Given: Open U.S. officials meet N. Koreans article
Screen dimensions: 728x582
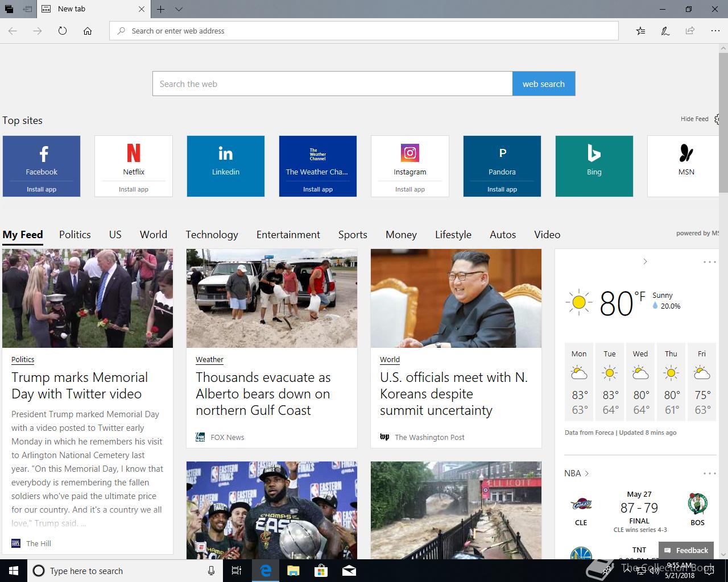Looking at the screenshot, I should pos(454,394).
